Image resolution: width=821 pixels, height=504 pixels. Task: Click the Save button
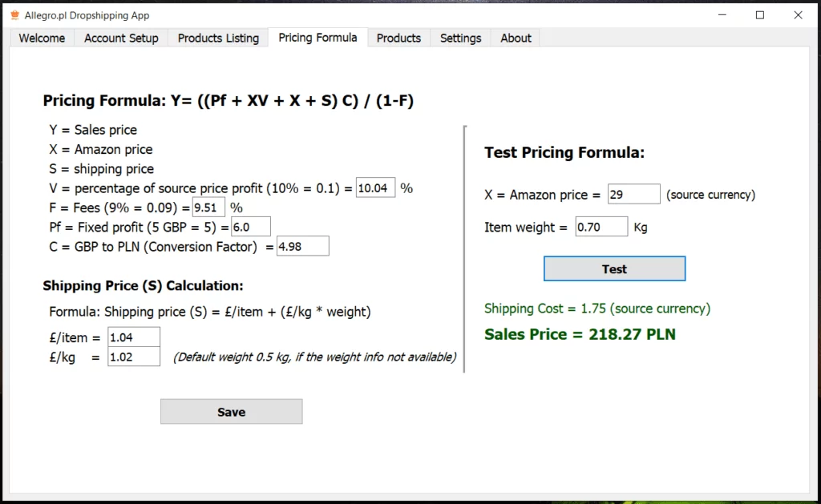tap(232, 412)
